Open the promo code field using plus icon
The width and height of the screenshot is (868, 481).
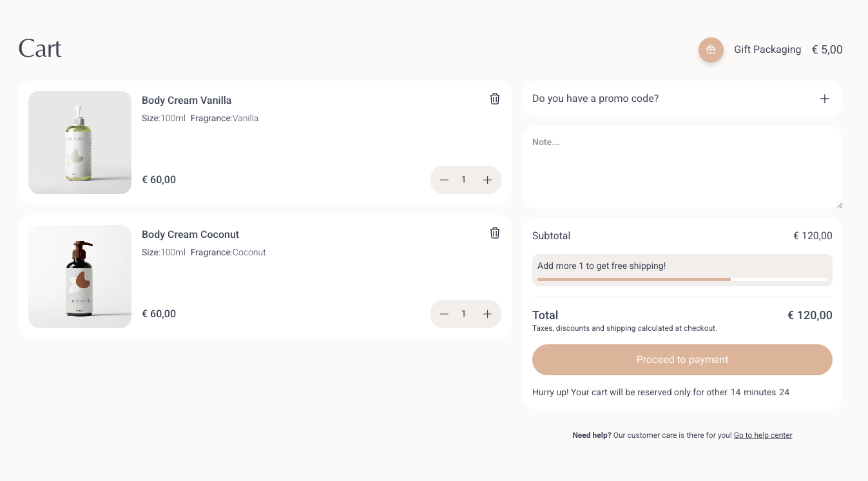(x=825, y=99)
